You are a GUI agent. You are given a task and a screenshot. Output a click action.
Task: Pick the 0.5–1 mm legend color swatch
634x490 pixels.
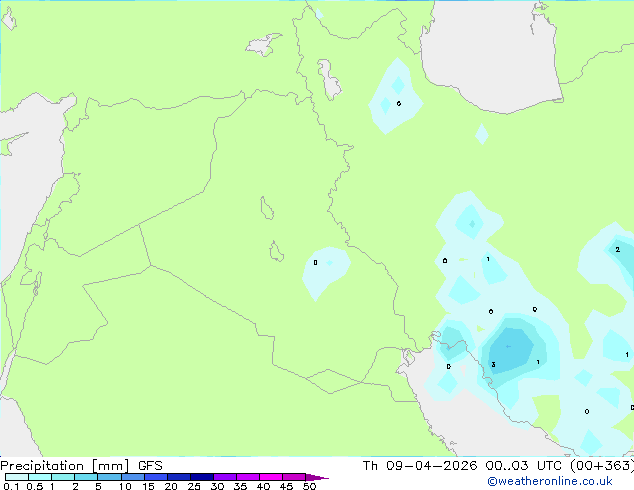pos(40,477)
